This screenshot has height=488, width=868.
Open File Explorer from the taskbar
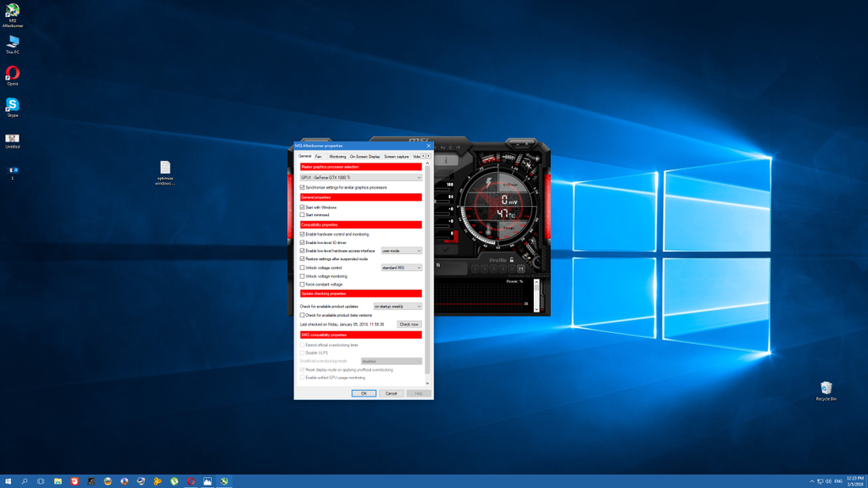pyautogui.click(x=58, y=481)
